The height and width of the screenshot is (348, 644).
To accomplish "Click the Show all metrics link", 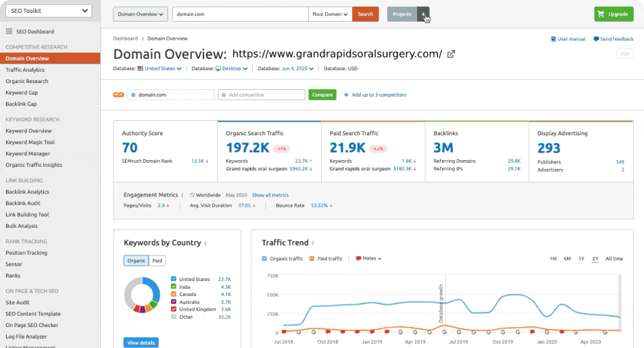I will 270,195.
